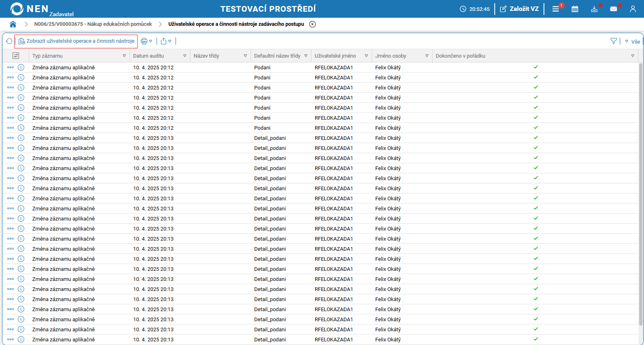Image resolution: width=644 pixels, height=345 pixels.
Task: Expand the Vše filter dropdown
Action: pyautogui.click(x=632, y=42)
